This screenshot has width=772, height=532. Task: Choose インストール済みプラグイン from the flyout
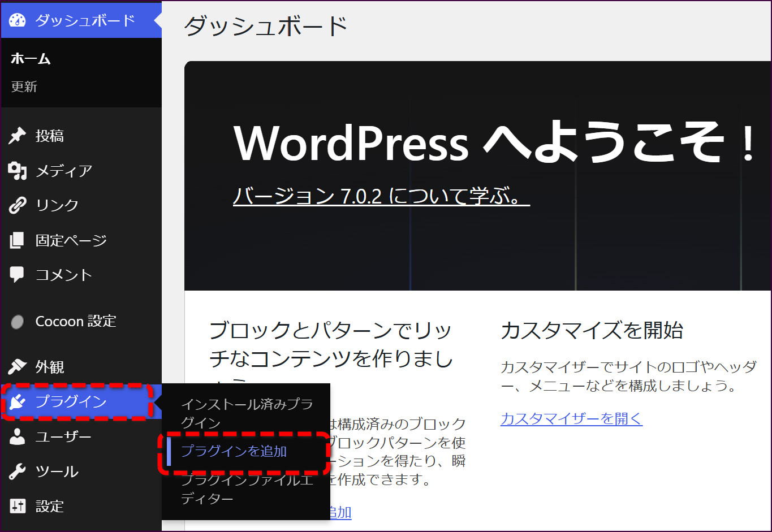click(x=247, y=413)
